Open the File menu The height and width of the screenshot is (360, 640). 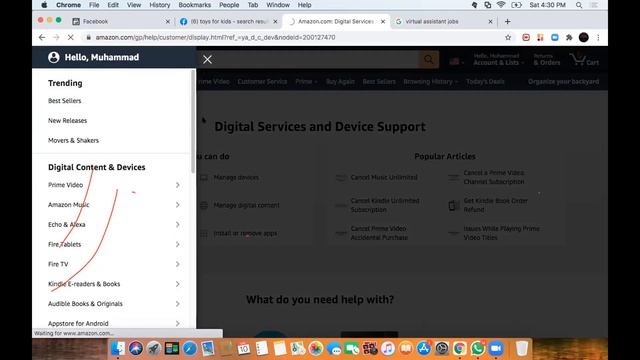(94, 5)
